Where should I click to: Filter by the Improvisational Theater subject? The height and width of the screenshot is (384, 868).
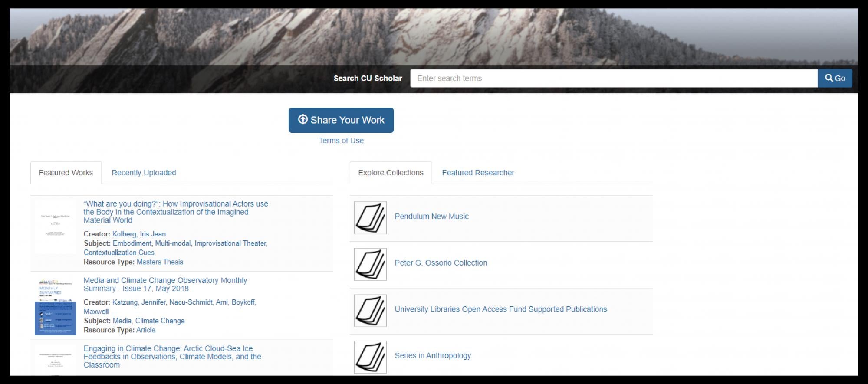pyautogui.click(x=230, y=243)
